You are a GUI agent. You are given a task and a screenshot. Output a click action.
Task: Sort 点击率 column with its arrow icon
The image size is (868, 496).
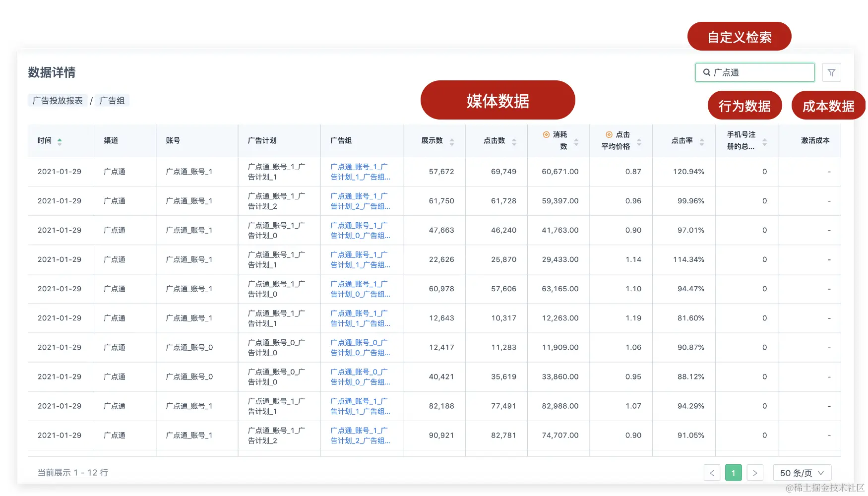[702, 142]
